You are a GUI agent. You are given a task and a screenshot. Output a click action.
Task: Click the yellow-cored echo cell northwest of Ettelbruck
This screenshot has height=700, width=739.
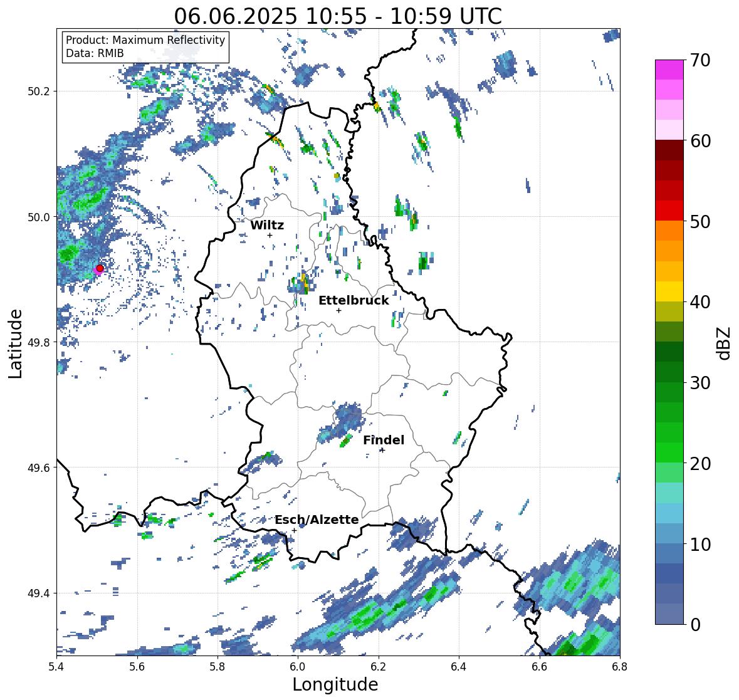tap(301, 284)
